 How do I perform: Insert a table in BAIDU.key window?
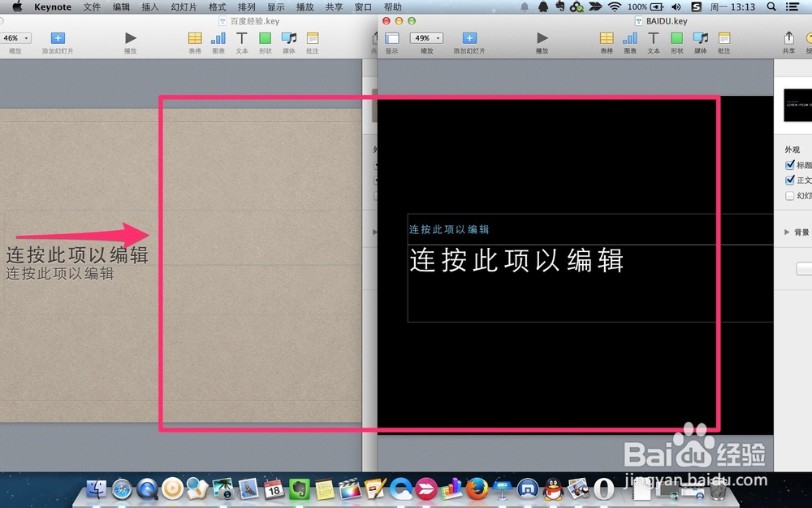point(607,38)
